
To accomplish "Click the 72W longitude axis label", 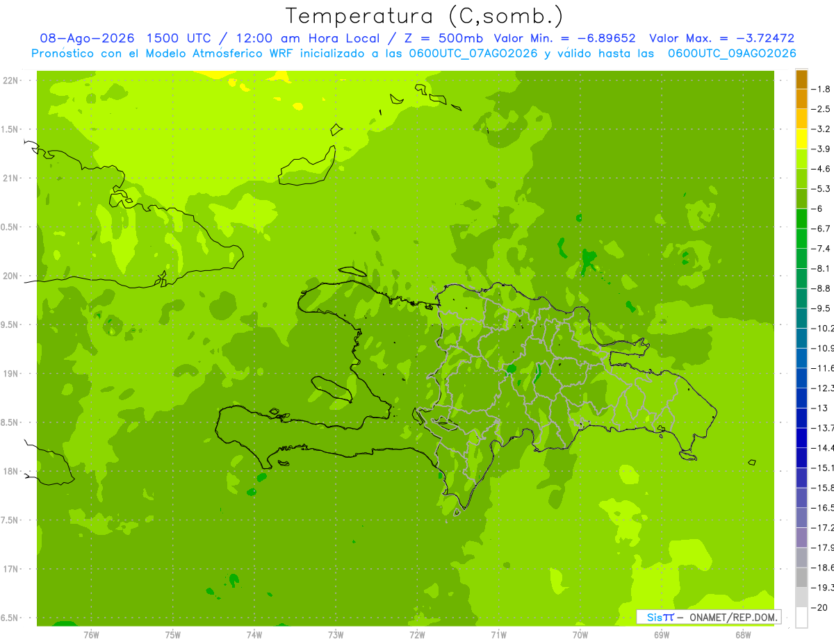I will tap(417, 634).
